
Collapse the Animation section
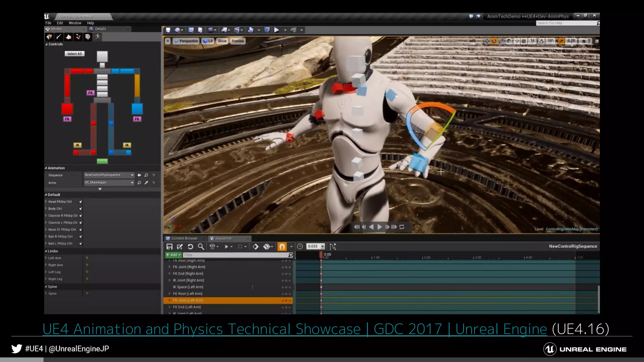click(46, 168)
